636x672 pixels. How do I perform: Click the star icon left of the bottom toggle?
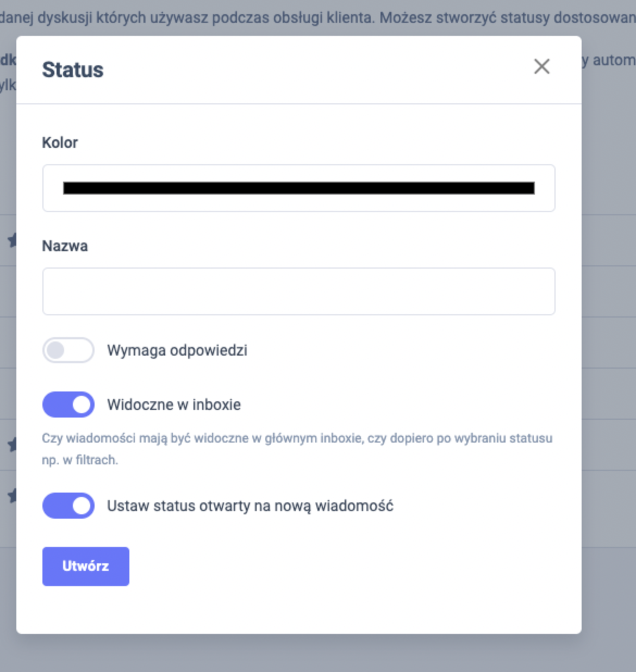pos(12,495)
